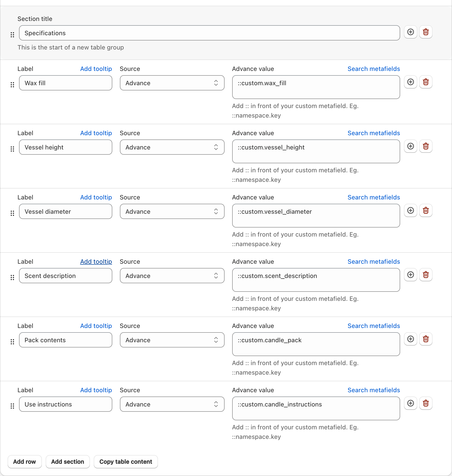The width and height of the screenshot is (452, 476).
Task: Click Copy table content button
Action: point(126,461)
